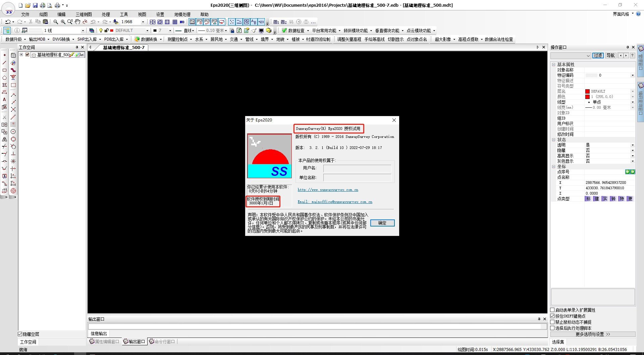Open the 三维测图 menu
Viewport: 644px width, 355px height.
pos(84,14)
